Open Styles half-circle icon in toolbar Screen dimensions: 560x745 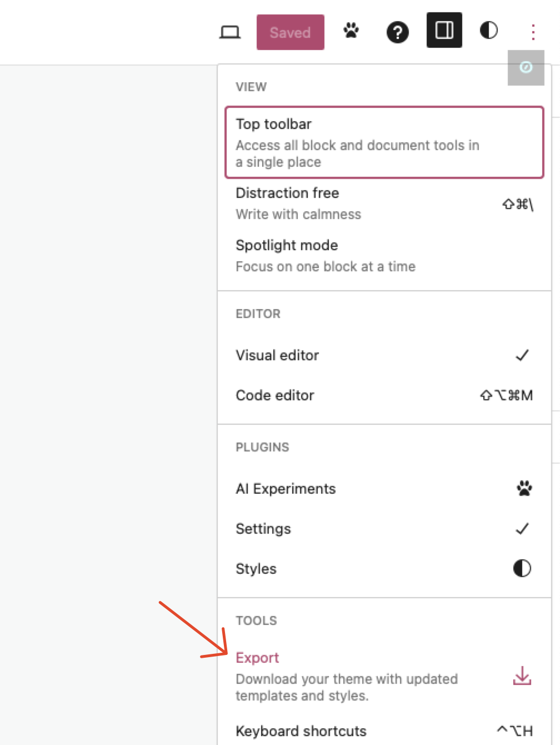[488, 30]
